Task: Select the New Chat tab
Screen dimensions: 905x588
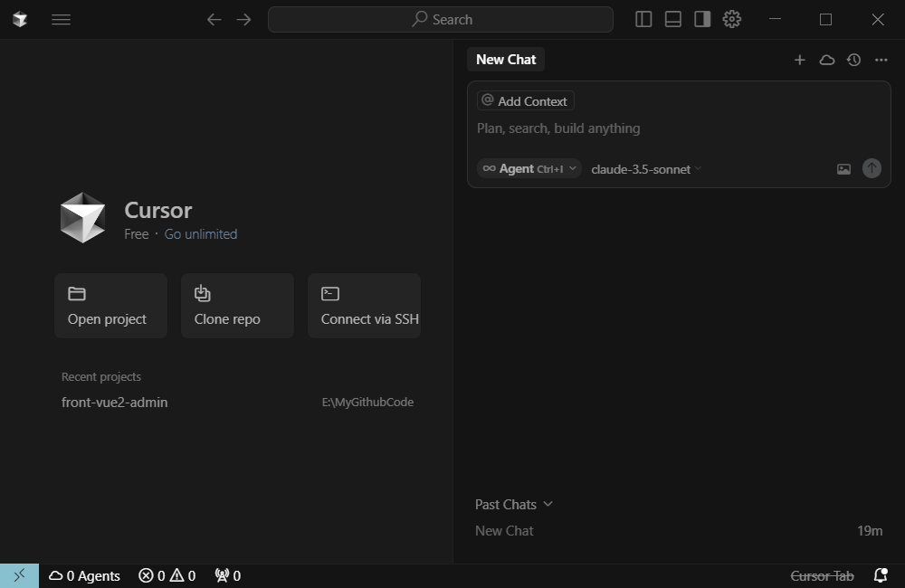Action: [506, 60]
